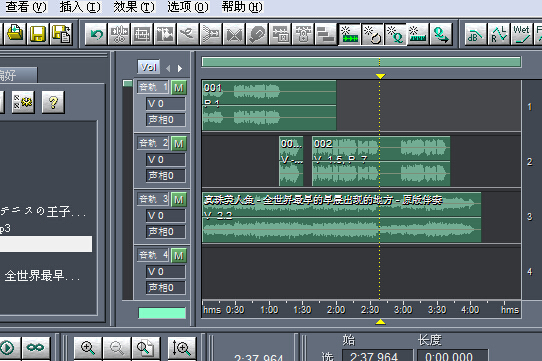Click track 1's V 0 volume field
The height and width of the screenshot is (361, 542).
coord(166,104)
